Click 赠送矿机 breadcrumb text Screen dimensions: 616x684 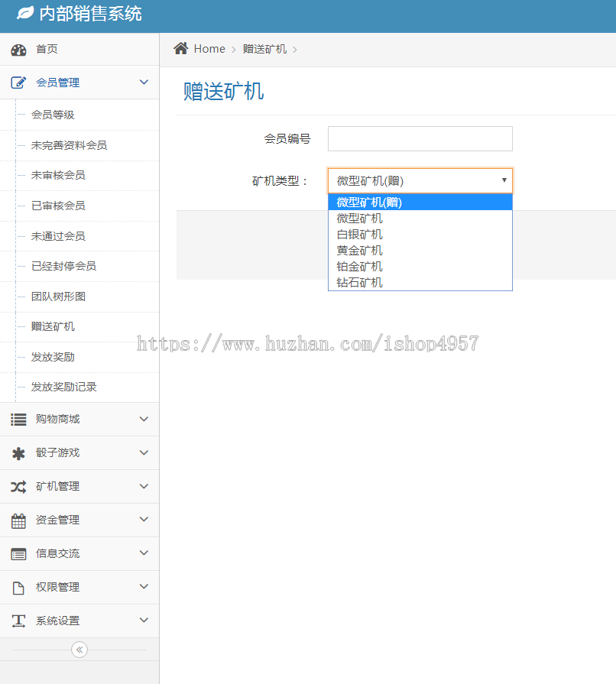coord(264,49)
